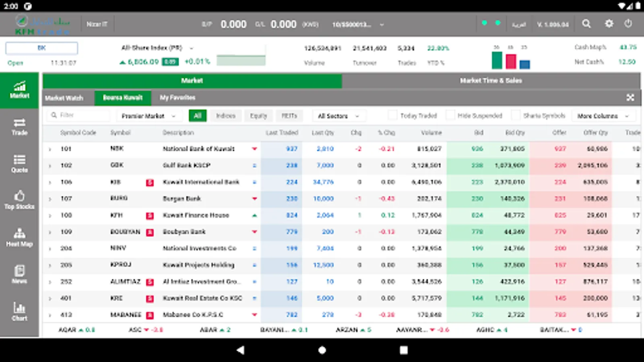The image size is (644, 362).
Task: Click the S badge on KIB row
Action: point(150,183)
